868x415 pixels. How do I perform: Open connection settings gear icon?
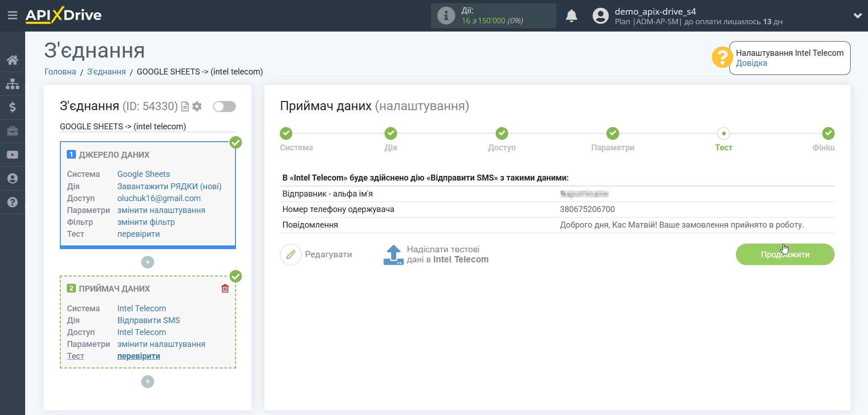pos(197,106)
